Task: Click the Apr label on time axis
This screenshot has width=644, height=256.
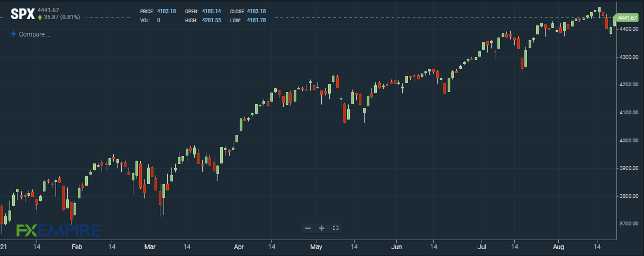Action: point(239,246)
